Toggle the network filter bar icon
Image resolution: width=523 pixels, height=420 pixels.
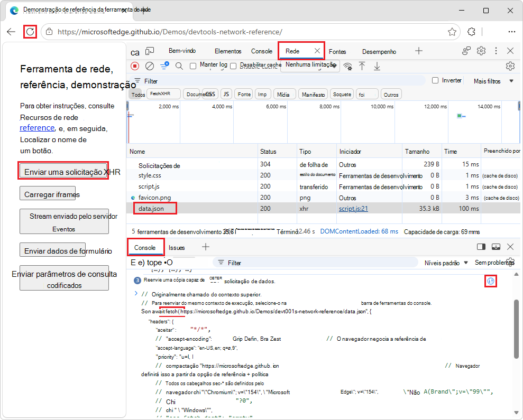[164, 66]
